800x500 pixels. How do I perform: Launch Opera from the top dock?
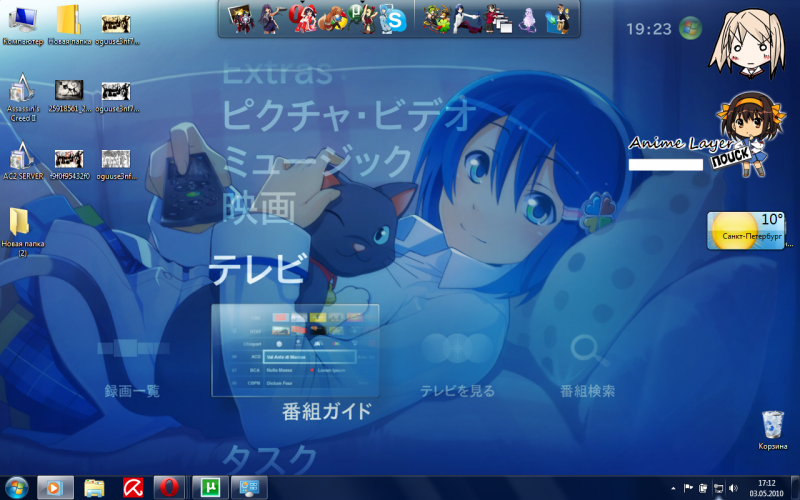[x=303, y=19]
